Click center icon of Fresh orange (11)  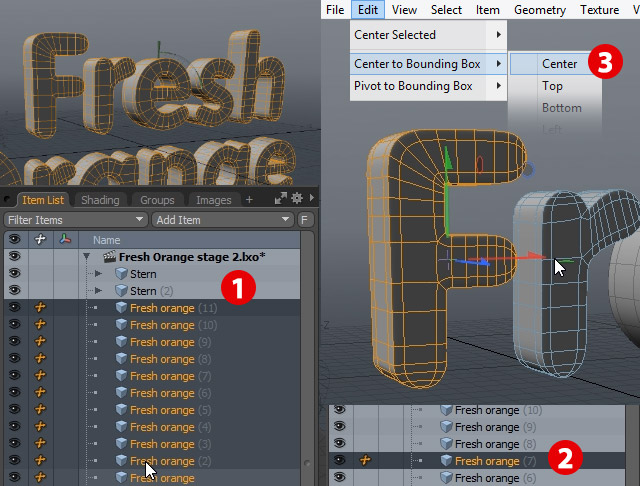(40, 307)
